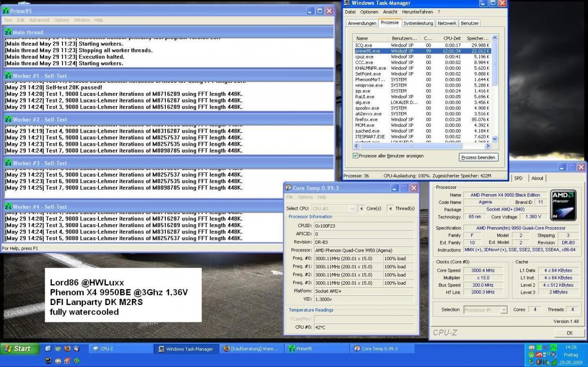Select the ICQ.exe process row
The height and width of the screenshot is (367, 588).
tap(422, 45)
